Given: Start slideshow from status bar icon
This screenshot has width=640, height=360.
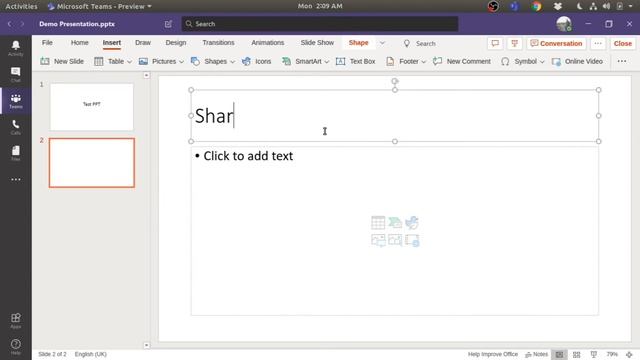Looking at the screenshot, I should (x=593, y=355).
